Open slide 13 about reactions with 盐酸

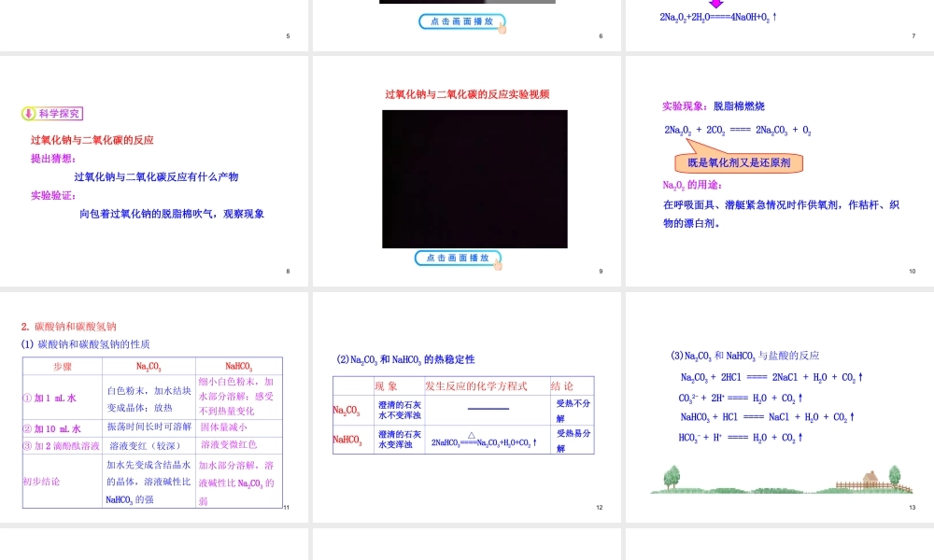tap(780, 407)
